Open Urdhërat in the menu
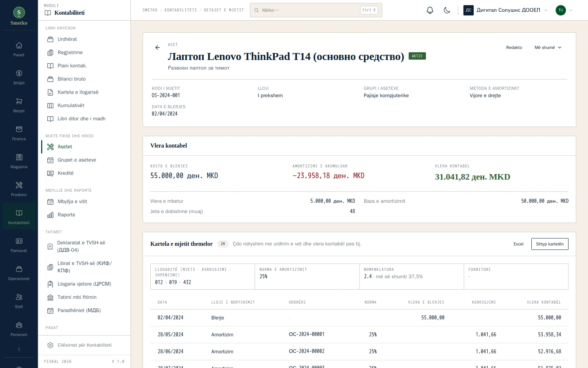588x368 pixels. [84, 39]
